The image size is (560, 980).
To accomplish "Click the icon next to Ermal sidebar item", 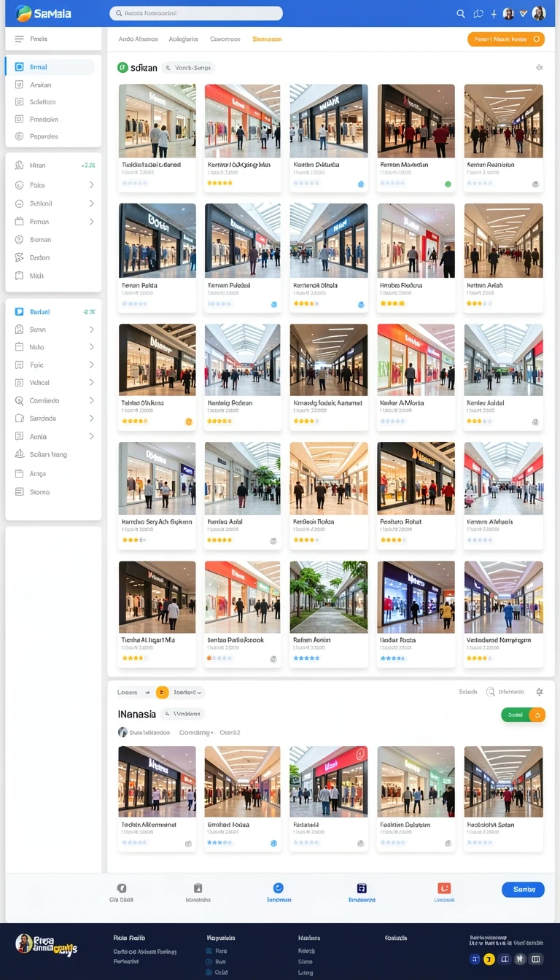I will 19,67.
